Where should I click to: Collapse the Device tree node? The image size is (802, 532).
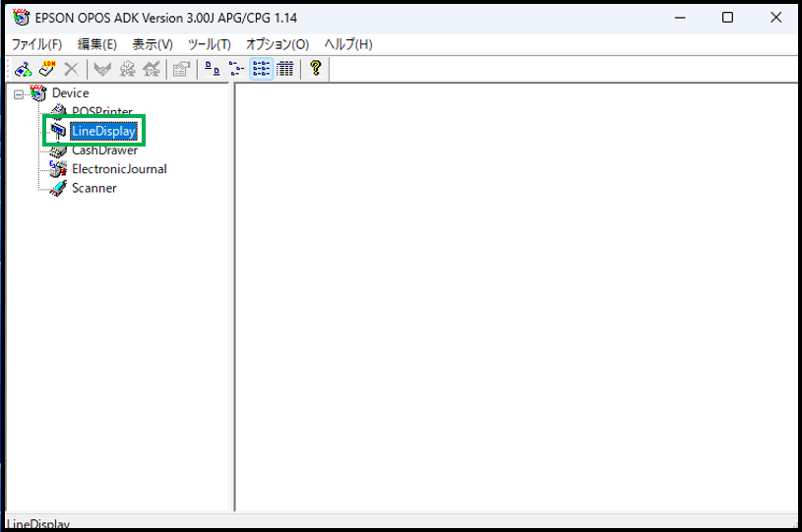pos(19,93)
